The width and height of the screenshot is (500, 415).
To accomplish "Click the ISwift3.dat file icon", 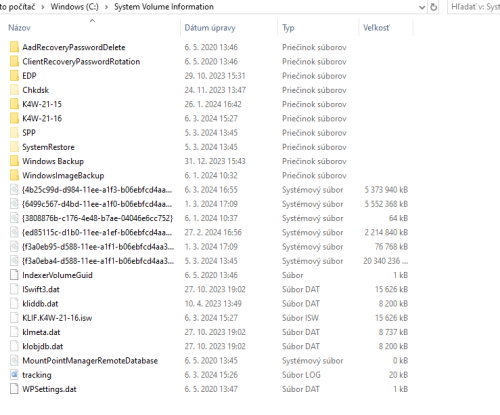I will click(x=14, y=289).
